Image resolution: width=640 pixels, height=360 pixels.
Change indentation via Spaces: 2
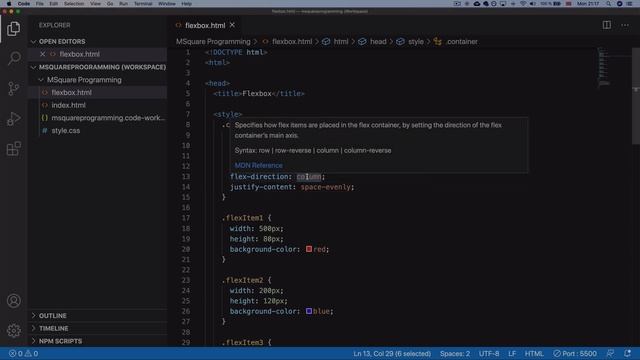(455, 353)
